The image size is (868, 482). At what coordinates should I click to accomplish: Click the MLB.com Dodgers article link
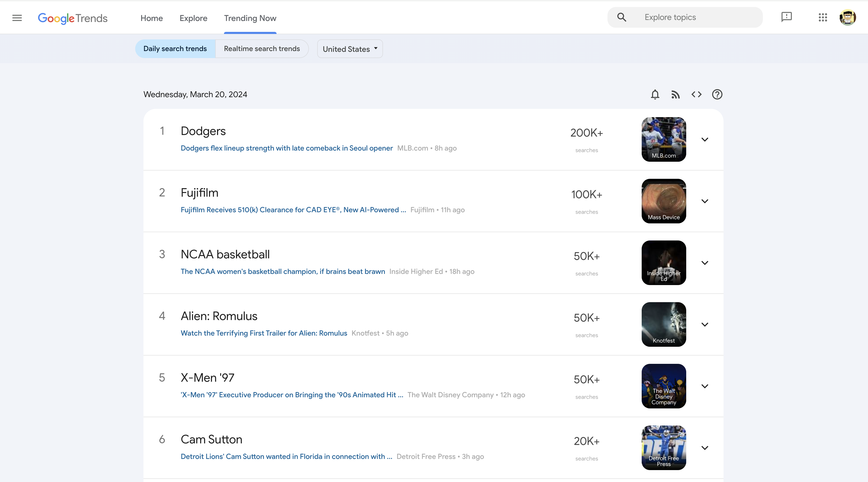(287, 148)
